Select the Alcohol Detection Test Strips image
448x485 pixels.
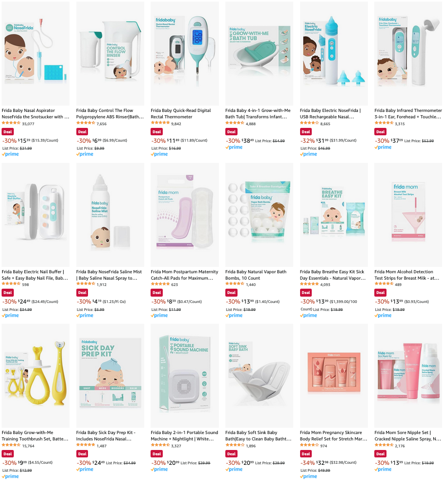click(408, 215)
